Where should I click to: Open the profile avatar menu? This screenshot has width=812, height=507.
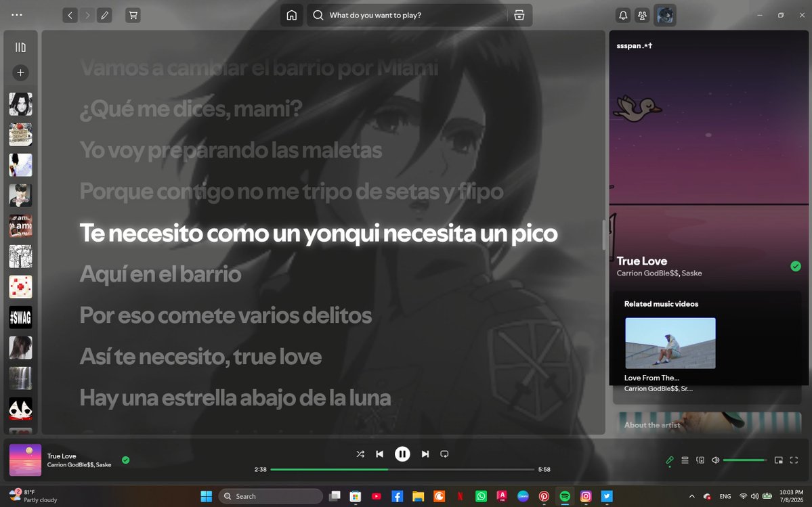pyautogui.click(x=665, y=16)
